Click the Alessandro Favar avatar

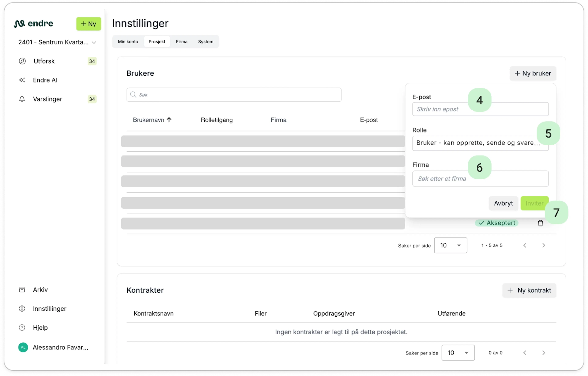point(23,348)
